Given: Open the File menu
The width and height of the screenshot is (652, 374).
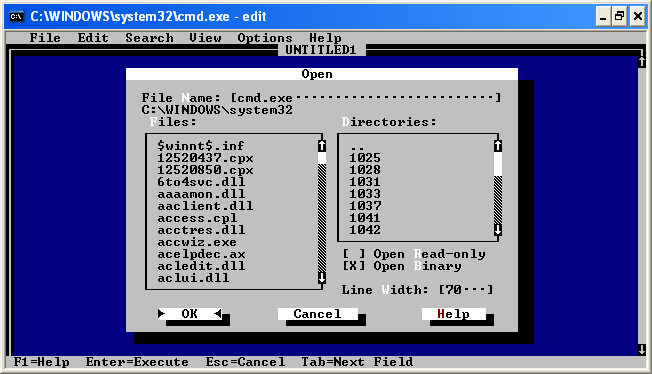Looking at the screenshot, I should [45, 38].
